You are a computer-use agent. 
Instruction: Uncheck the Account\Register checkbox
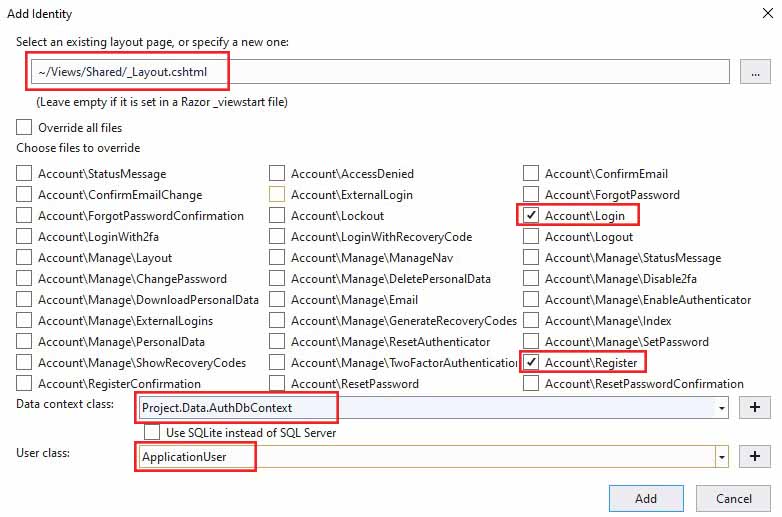pyautogui.click(x=531, y=362)
